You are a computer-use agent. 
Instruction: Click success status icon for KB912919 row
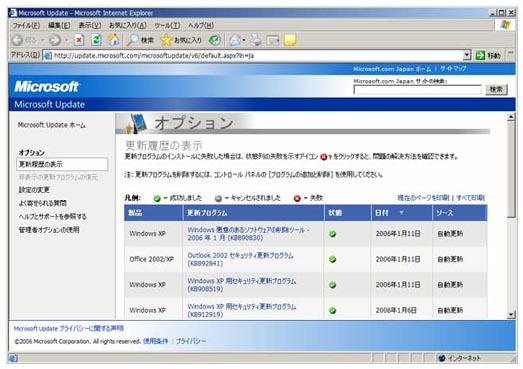(332, 310)
